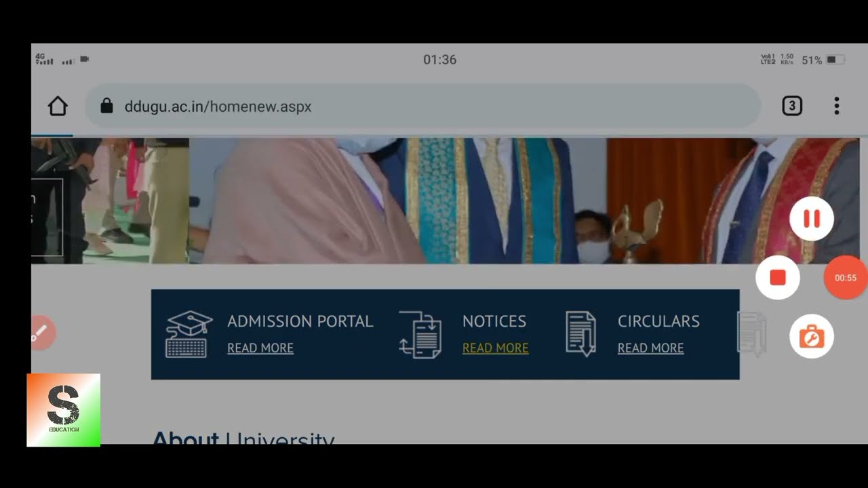Screen dimensions: 868x488
Task: Tap the camera recording status icon
Action: click(85, 59)
